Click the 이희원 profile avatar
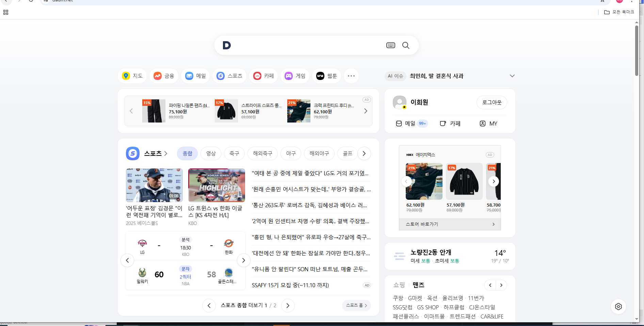 [400, 102]
